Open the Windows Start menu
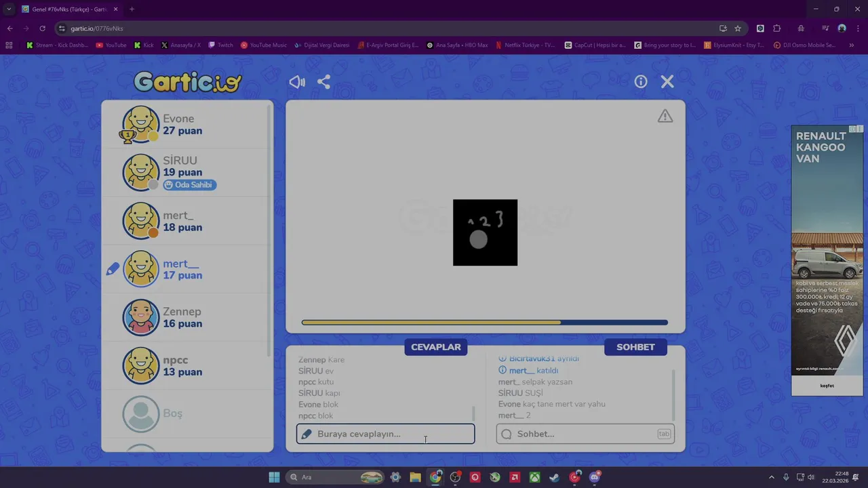This screenshot has width=868, height=488. click(274, 477)
